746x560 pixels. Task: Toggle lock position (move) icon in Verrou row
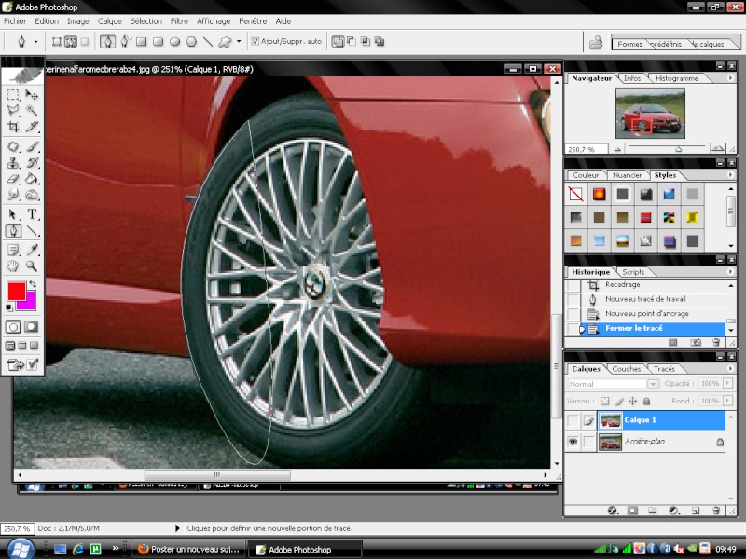coord(633,402)
